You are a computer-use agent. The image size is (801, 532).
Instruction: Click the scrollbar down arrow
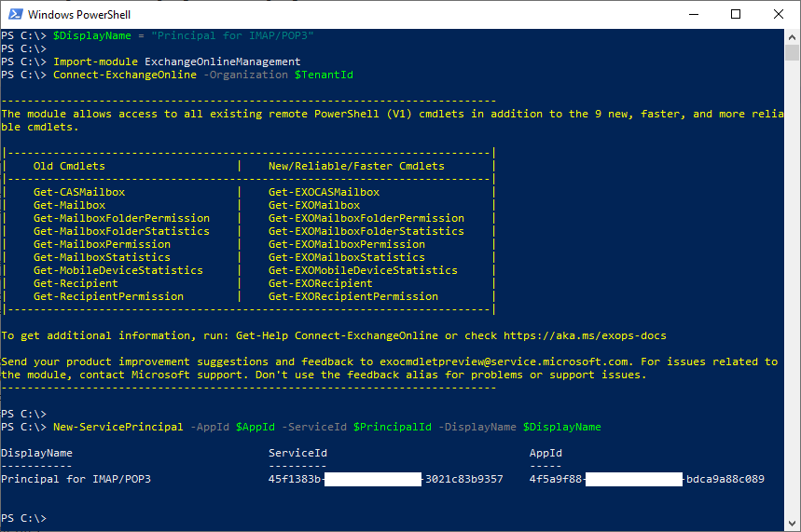(792, 524)
